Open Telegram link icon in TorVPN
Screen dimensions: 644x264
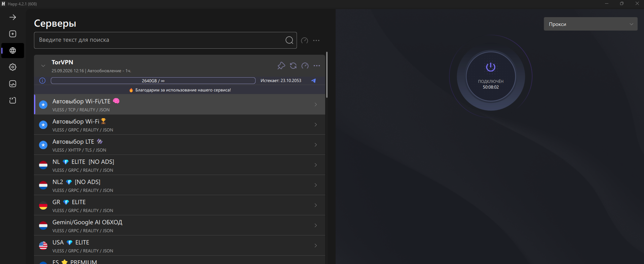coord(313,81)
